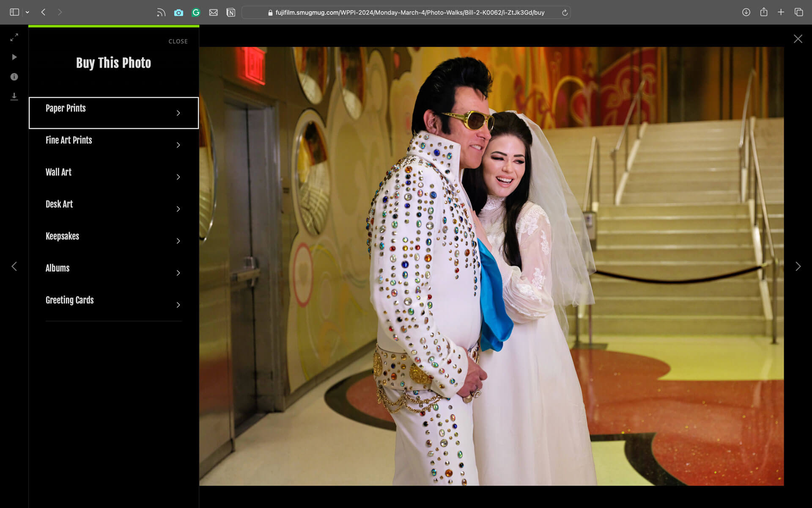Select Keepsakes menu item
Image resolution: width=812 pixels, height=508 pixels.
[113, 240]
